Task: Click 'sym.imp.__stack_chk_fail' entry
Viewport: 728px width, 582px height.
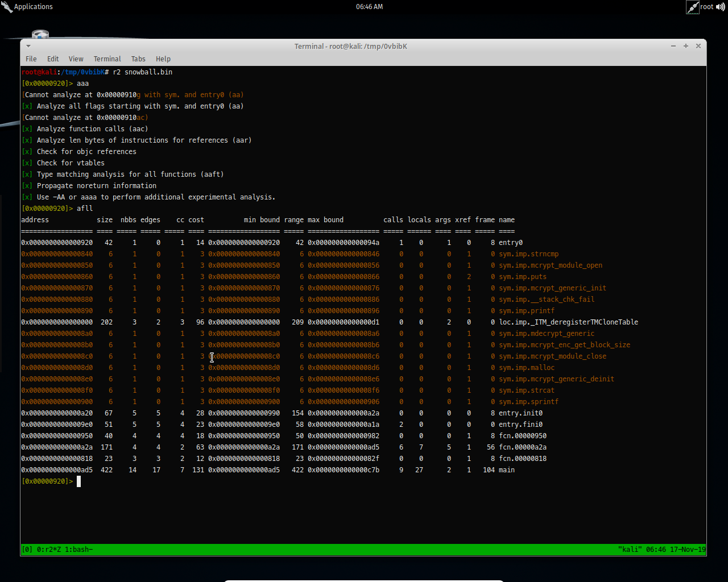Action: [547, 300]
